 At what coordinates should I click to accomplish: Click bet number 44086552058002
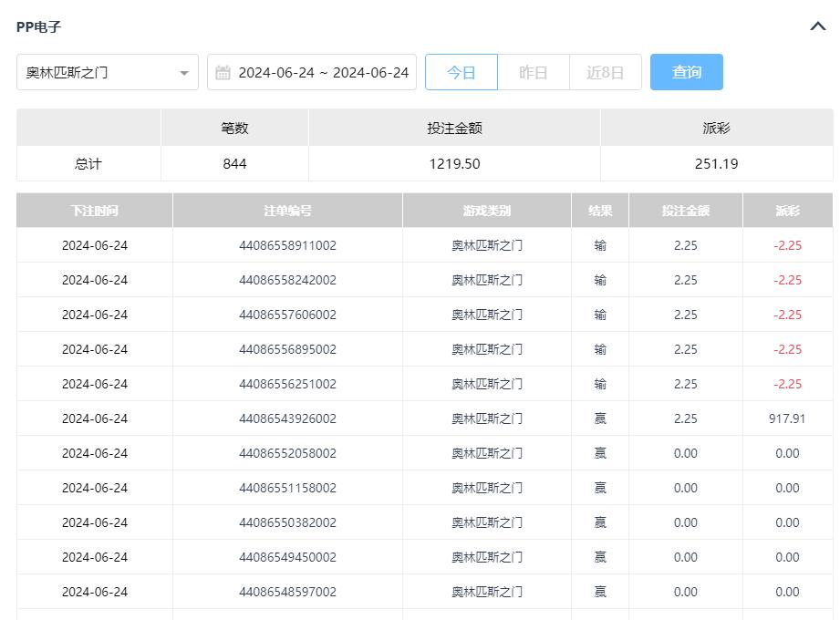(287, 453)
